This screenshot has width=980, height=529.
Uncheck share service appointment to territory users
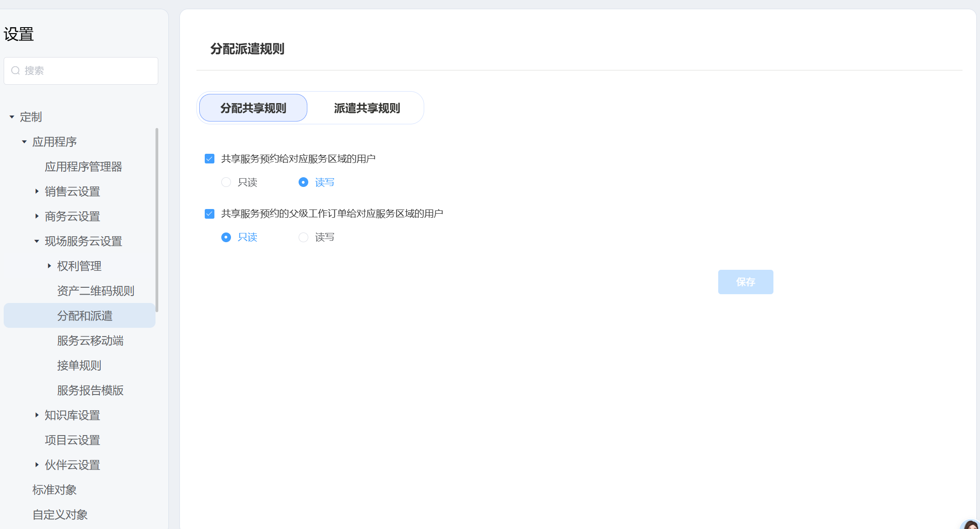point(209,159)
